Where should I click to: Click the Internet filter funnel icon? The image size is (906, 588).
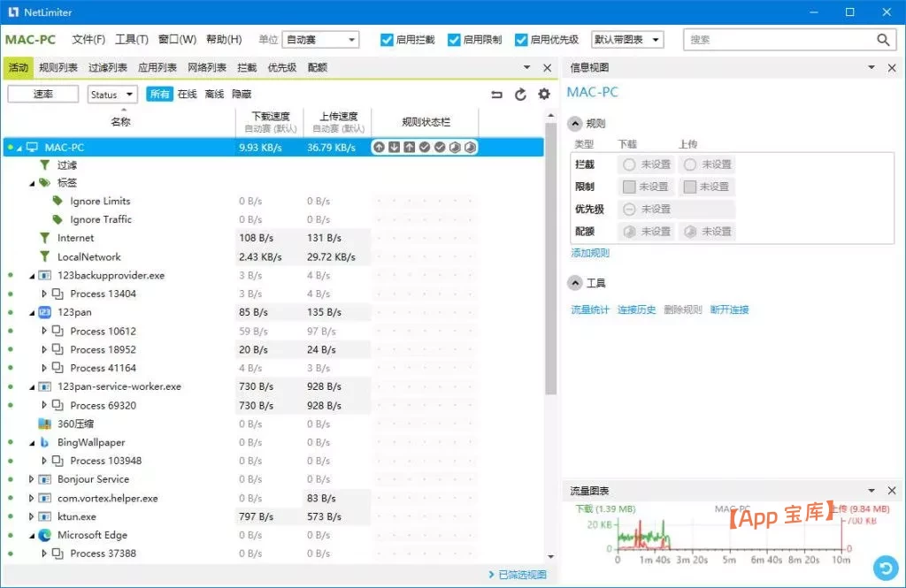click(44, 238)
